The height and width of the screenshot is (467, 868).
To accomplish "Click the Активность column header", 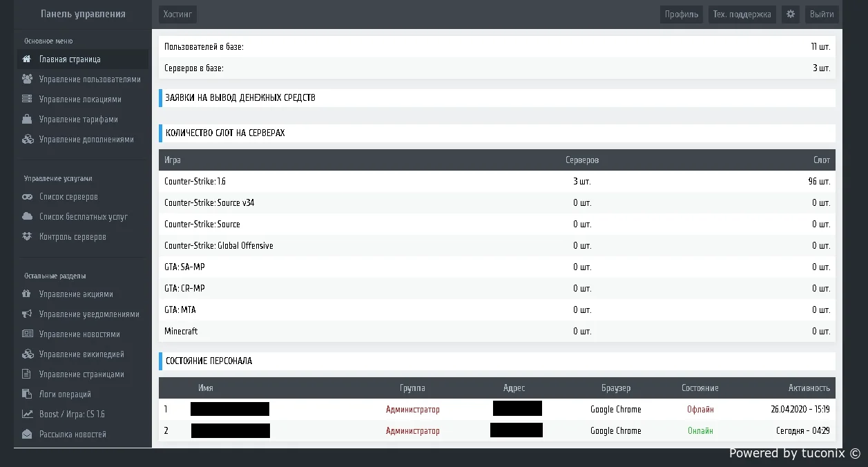I will pos(809,388).
